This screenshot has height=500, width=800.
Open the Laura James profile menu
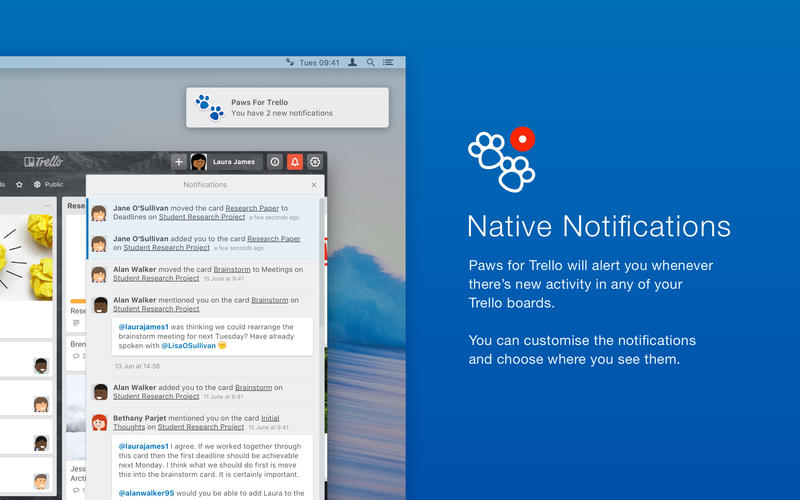tap(226, 162)
